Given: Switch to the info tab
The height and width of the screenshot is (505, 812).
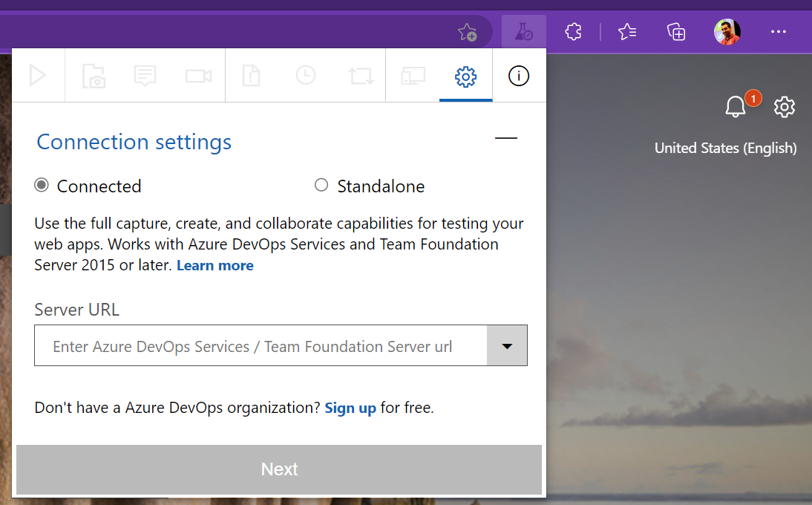Looking at the screenshot, I should pyautogui.click(x=519, y=76).
